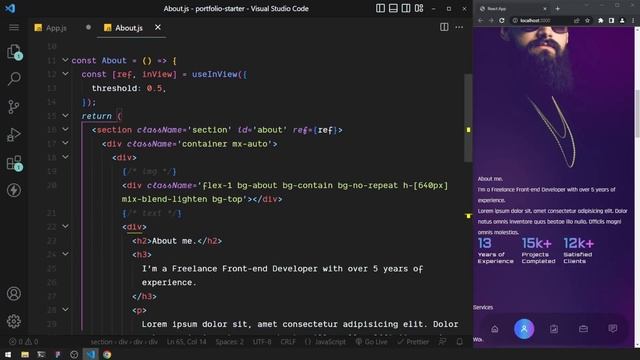
Task: Select the highlighted About icon in bottom nav
Action: (x=524, y=329)
